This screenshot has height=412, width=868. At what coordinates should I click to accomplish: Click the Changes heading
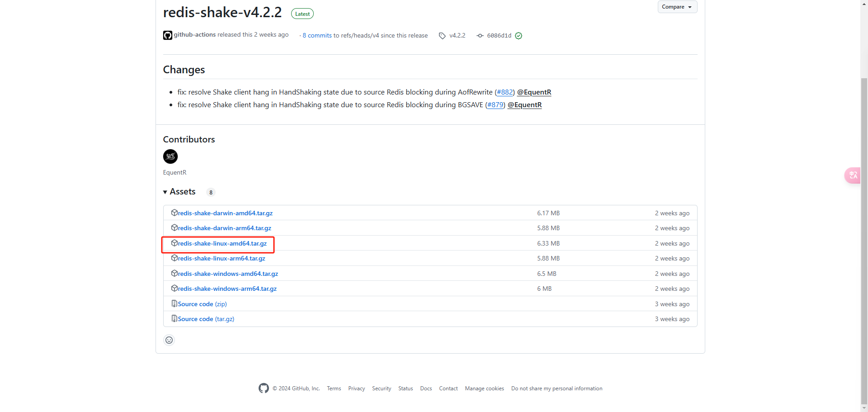184,70
